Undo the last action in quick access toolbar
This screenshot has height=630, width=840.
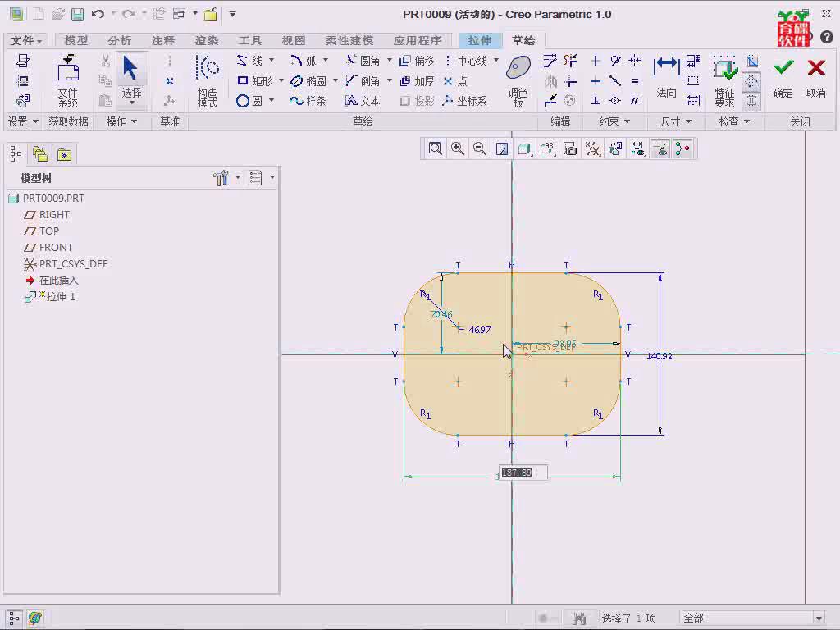(x=98, y=15)
